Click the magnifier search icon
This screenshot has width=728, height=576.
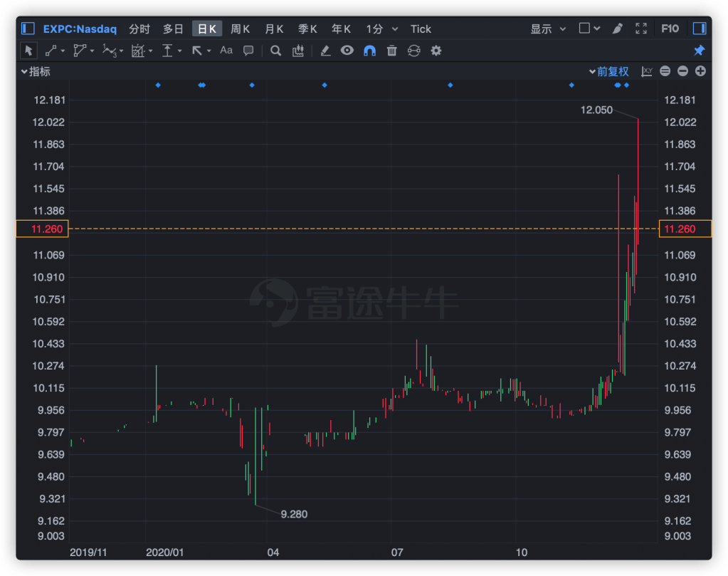pyautogui.click(x=276, y=51)
